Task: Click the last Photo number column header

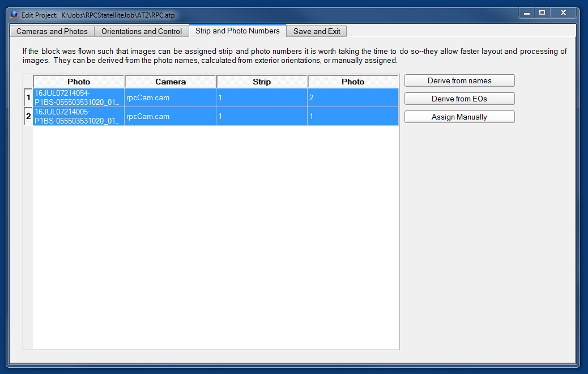Action: click(353, 82)
